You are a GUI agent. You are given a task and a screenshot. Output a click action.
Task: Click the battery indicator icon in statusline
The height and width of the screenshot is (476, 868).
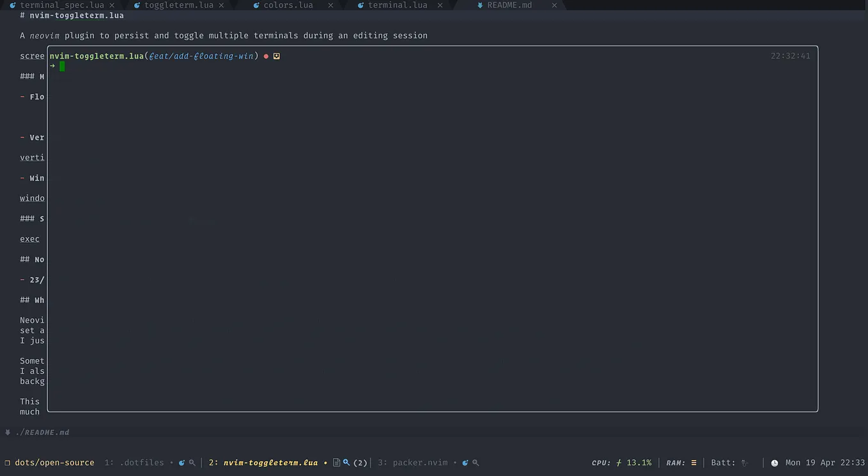click(x=746, y=462)
